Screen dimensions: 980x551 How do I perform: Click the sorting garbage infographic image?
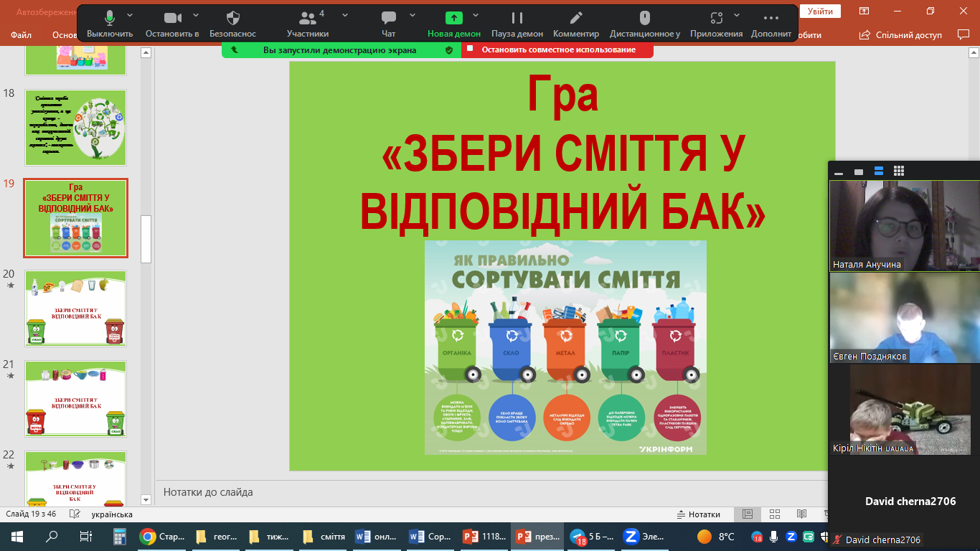pyautogui.click(x=565, y=347)
